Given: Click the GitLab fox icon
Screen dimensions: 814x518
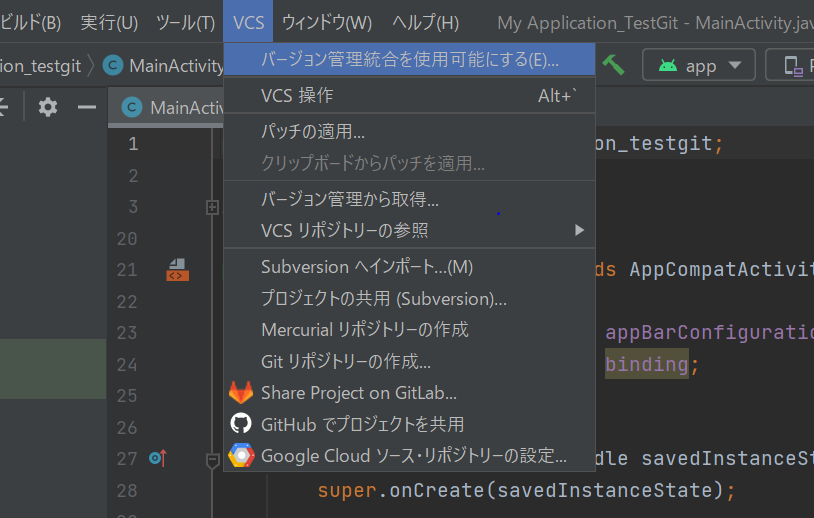Looking at the screenshot, I should (x=241, y=393).
